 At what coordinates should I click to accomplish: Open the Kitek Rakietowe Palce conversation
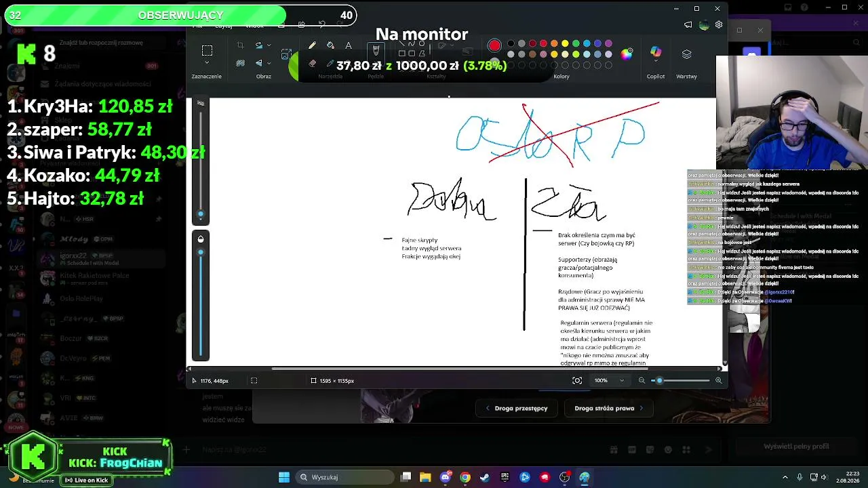pos(102,279)
